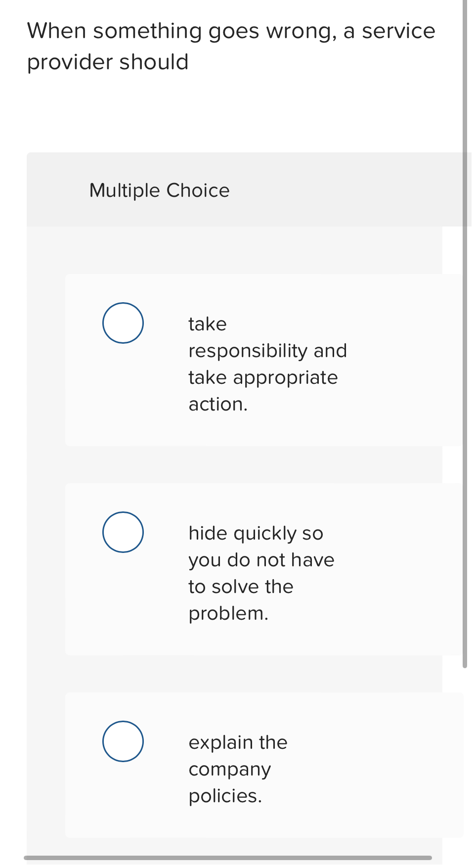Click the word 'provider should' in the question
The height and width of the screenshot is (868, 476).
coord(107,61)
